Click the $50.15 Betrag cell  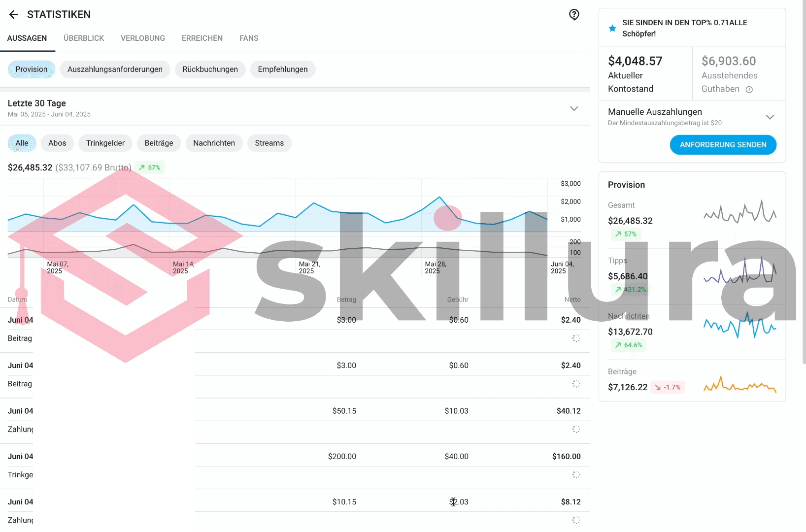(x=344, y=411)
